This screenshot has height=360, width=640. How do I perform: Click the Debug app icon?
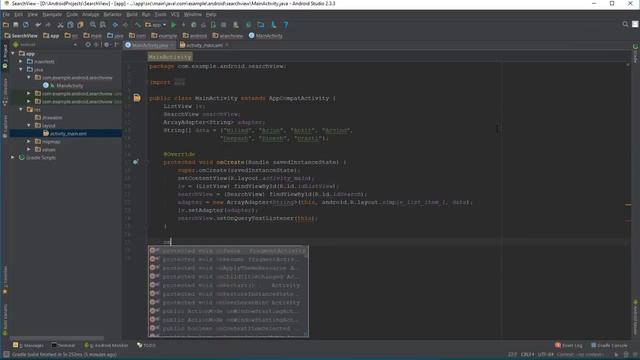[193, 25]
